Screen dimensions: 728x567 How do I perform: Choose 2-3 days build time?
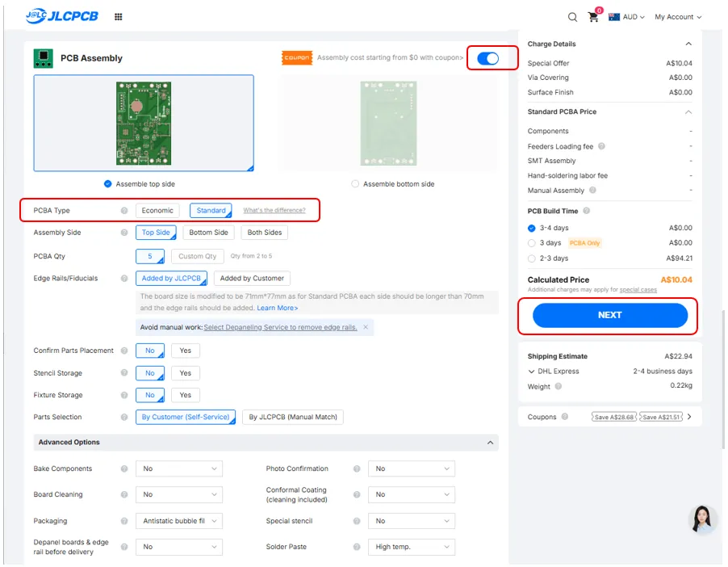[x=532, y=258]
